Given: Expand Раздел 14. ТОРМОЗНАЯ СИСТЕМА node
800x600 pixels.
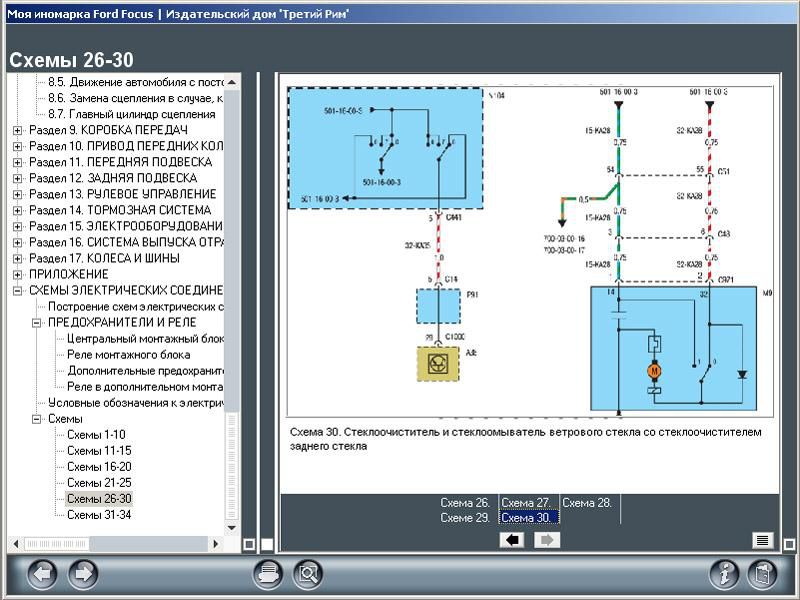Looking at the screenshot, I should click(18, 211).
